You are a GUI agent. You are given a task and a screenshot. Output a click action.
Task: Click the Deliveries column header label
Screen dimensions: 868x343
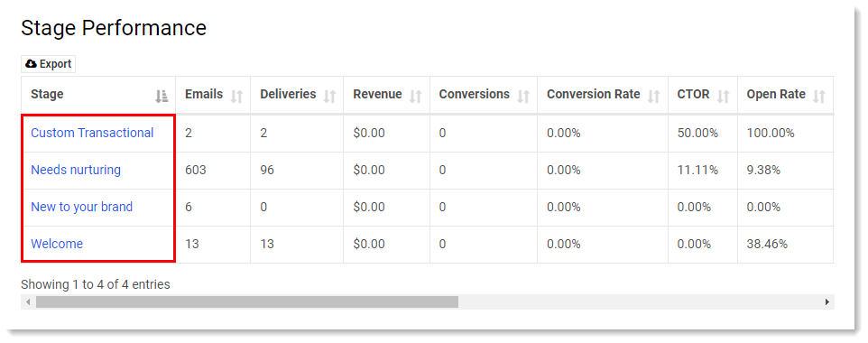(x=288, y=95)
